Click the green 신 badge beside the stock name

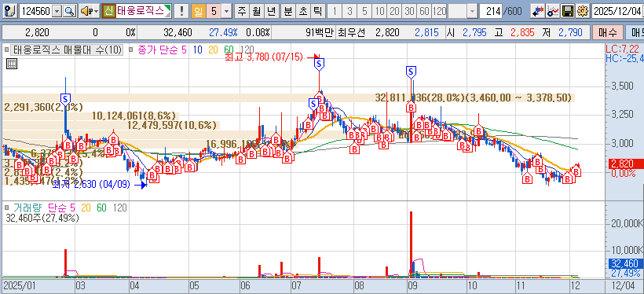[108, 11]
